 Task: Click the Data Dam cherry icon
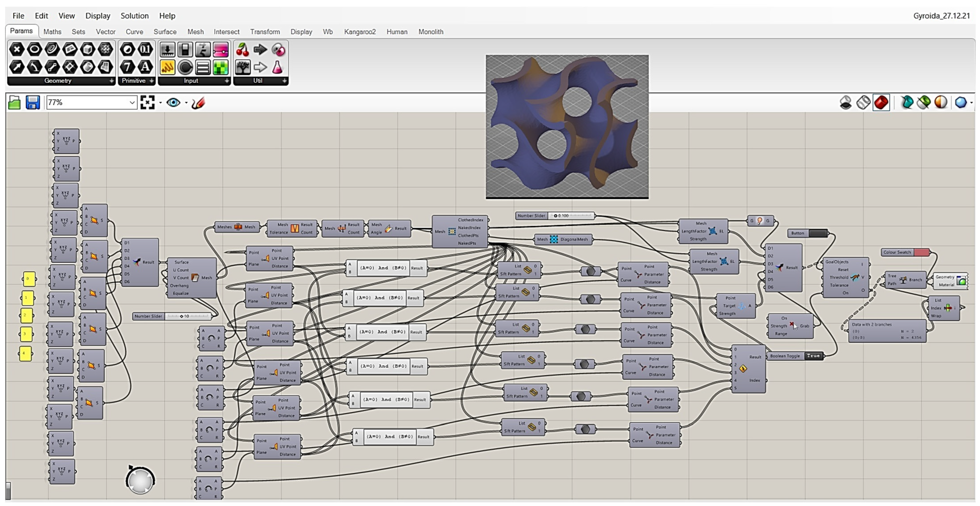[x=242, y=50]
